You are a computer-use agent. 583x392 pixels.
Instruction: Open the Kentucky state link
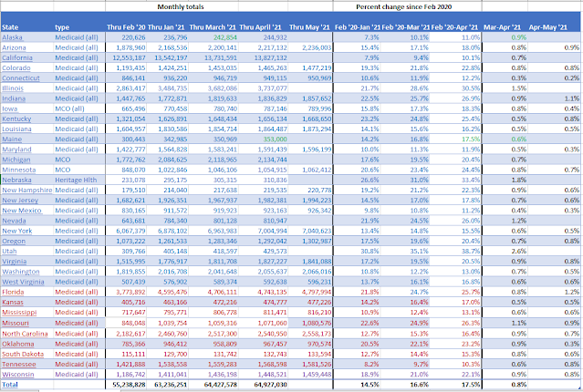click(x=16, y=119)
